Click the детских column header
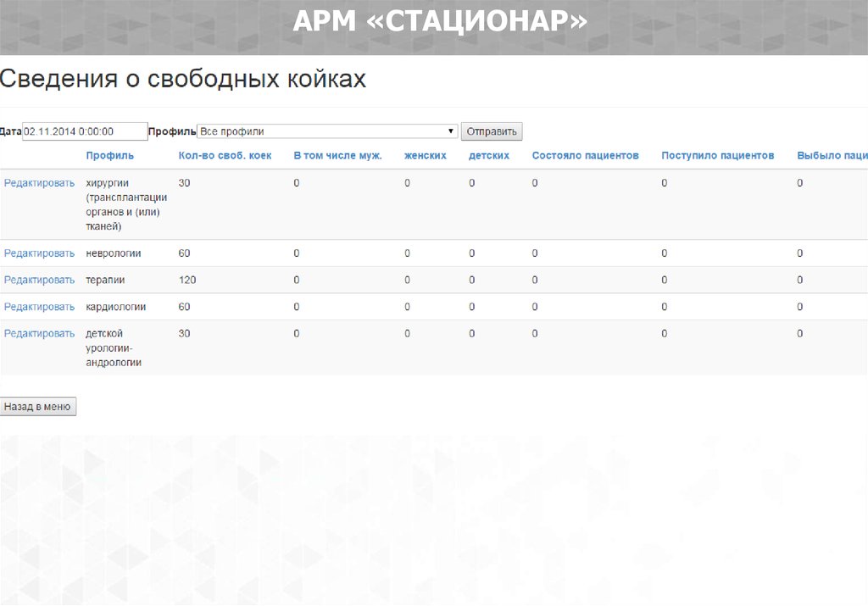Viewport: 868px width, 606px height. tap(489, 156)
